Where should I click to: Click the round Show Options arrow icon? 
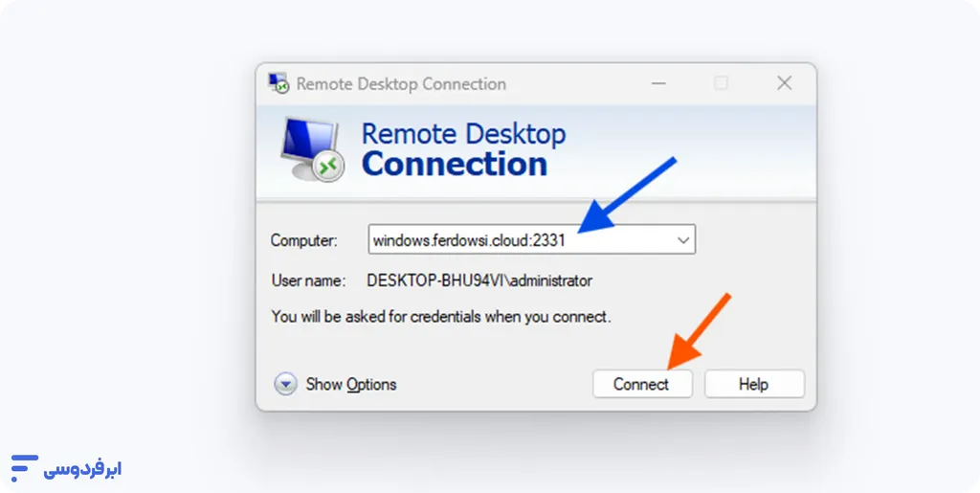(285, 384)
